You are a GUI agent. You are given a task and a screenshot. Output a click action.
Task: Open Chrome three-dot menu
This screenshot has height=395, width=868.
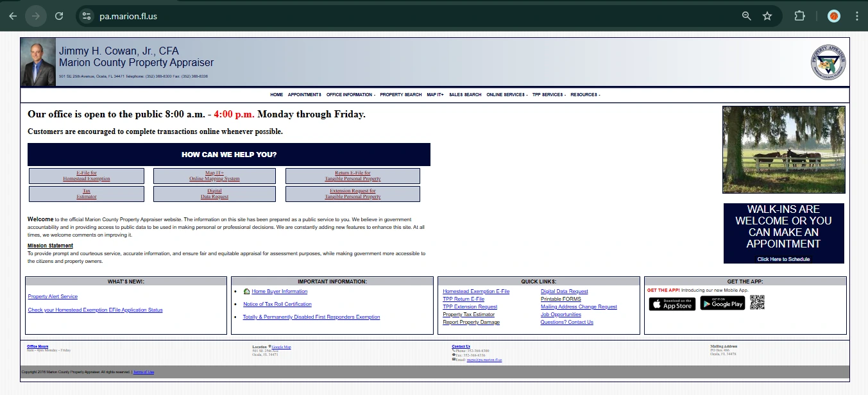pyautogui.click(x=856, y=16)
